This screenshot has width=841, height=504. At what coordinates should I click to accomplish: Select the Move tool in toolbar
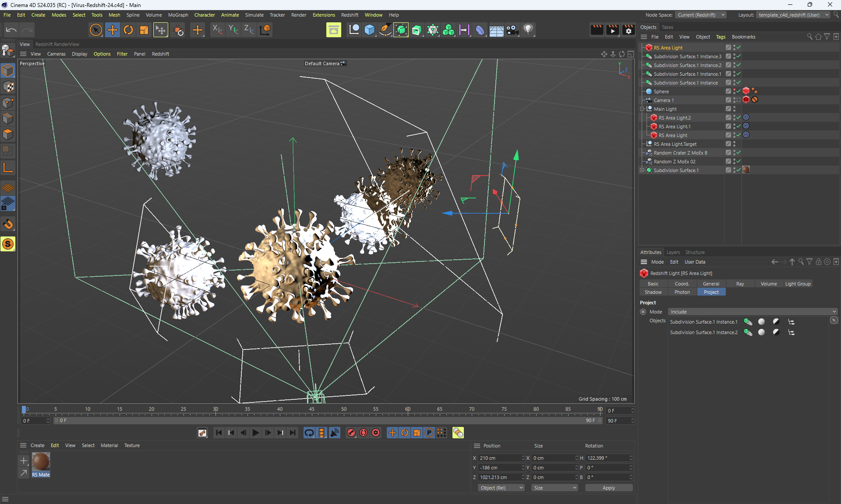(x=113, y=30)
